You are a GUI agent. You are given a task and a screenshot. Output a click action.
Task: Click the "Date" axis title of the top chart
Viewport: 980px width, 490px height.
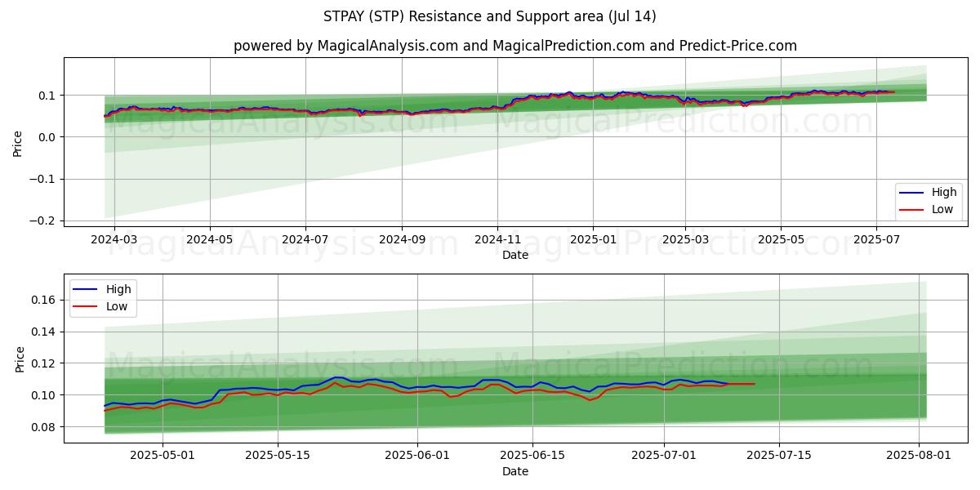coord(515,255)
